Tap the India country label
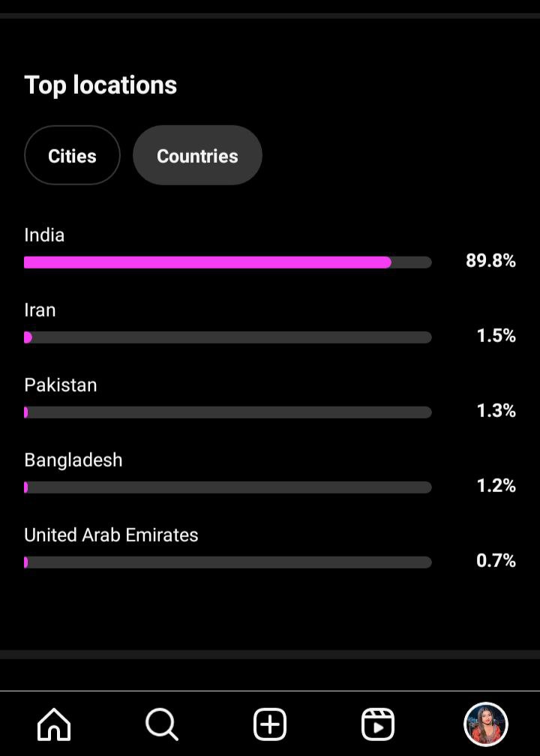The width and height of the screenshot is (540, 756). pos(44,235)
